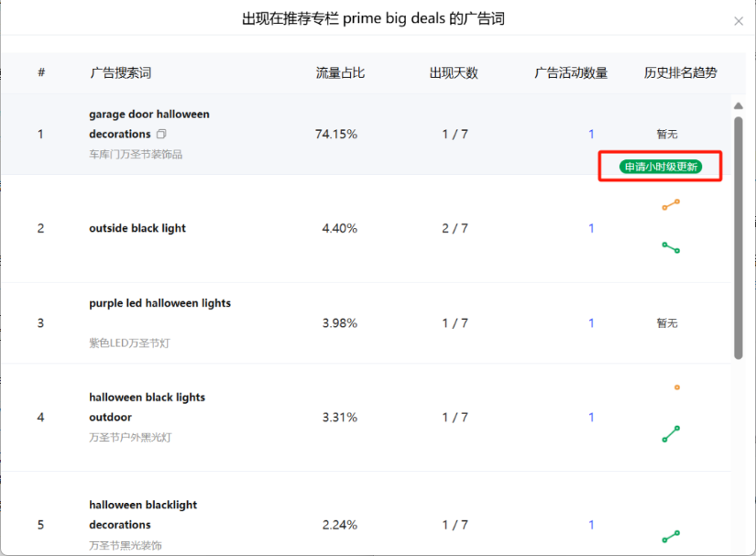Click the 出现天数 column header
756x556 pixels.
tap(454, 72)
